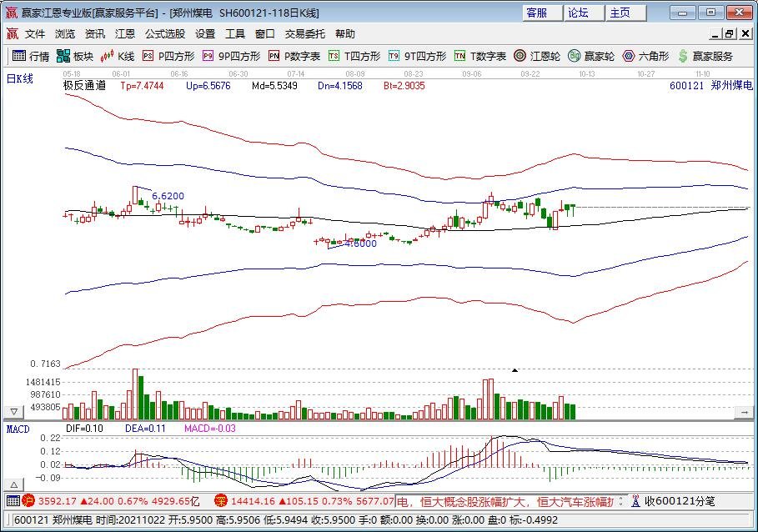The image size is (758, 532).
Task: Click the 论坛 forum button
Action: pyautogui.click(x=580, y=13)
